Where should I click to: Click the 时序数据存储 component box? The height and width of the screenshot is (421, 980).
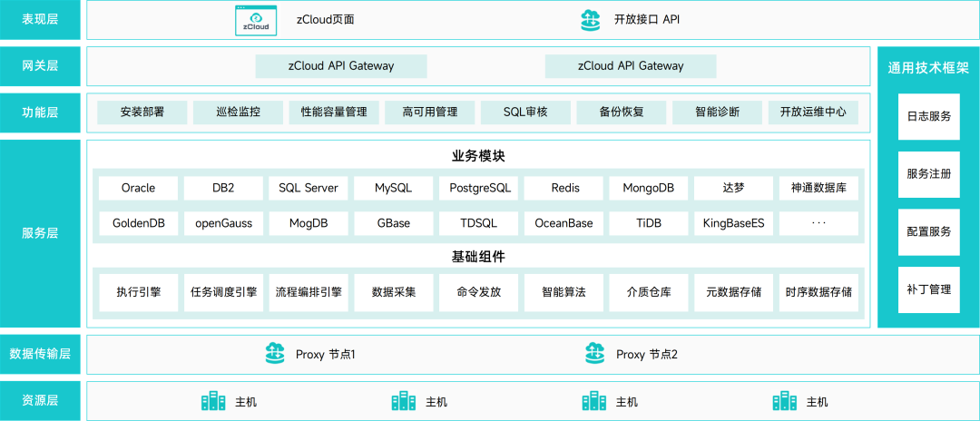(x=818, y=292)
